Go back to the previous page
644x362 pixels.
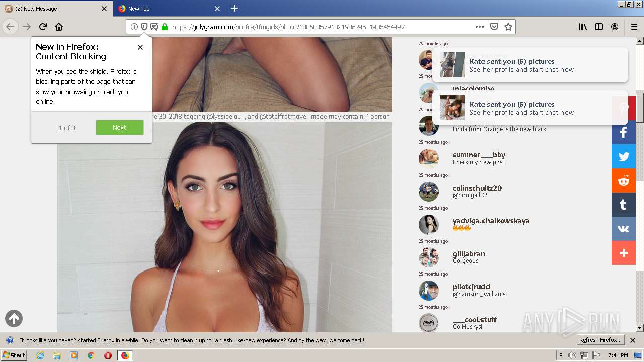[10, 27]
